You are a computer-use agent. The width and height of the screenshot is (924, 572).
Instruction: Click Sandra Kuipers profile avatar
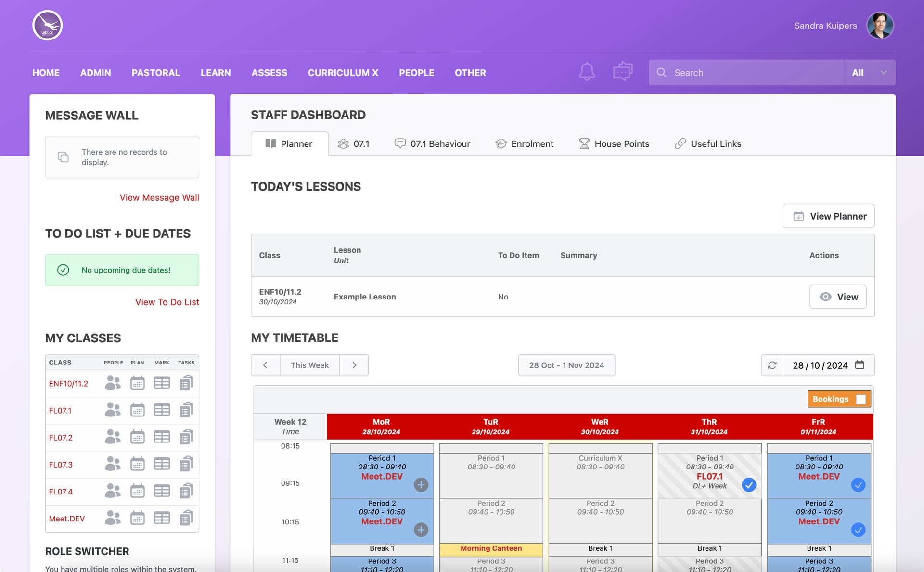[x=880, y=26]
